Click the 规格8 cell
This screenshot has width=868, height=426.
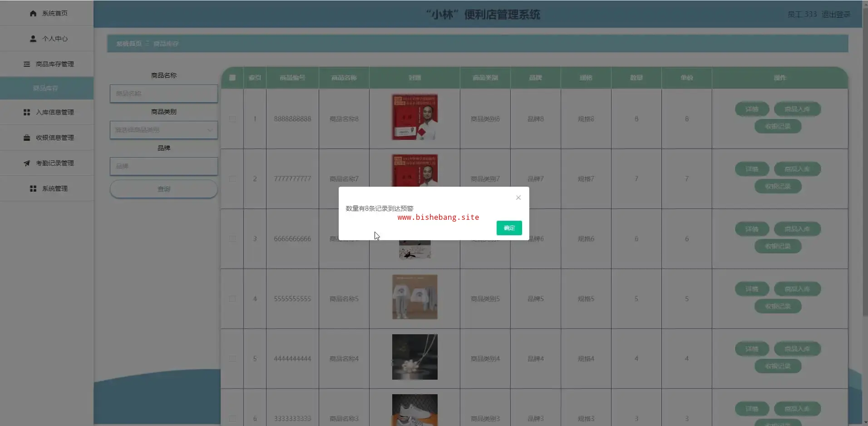pyautogui.click(x=586, y=119)
